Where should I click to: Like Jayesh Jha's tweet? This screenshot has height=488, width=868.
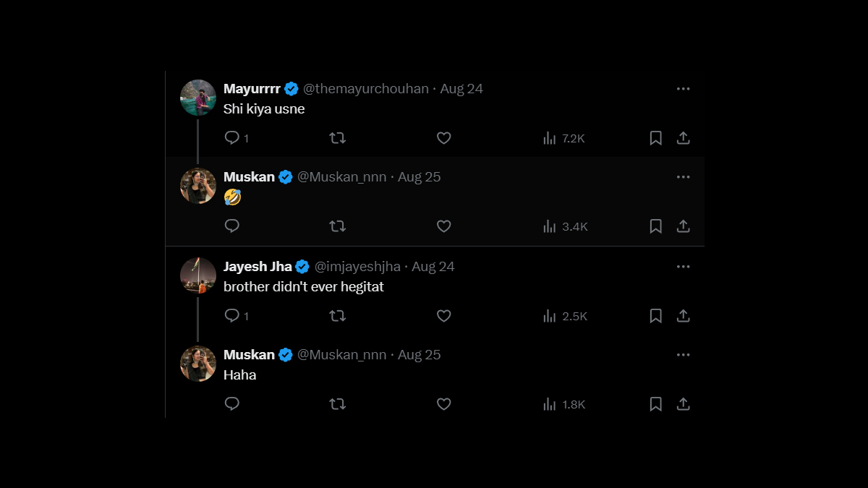444,316
